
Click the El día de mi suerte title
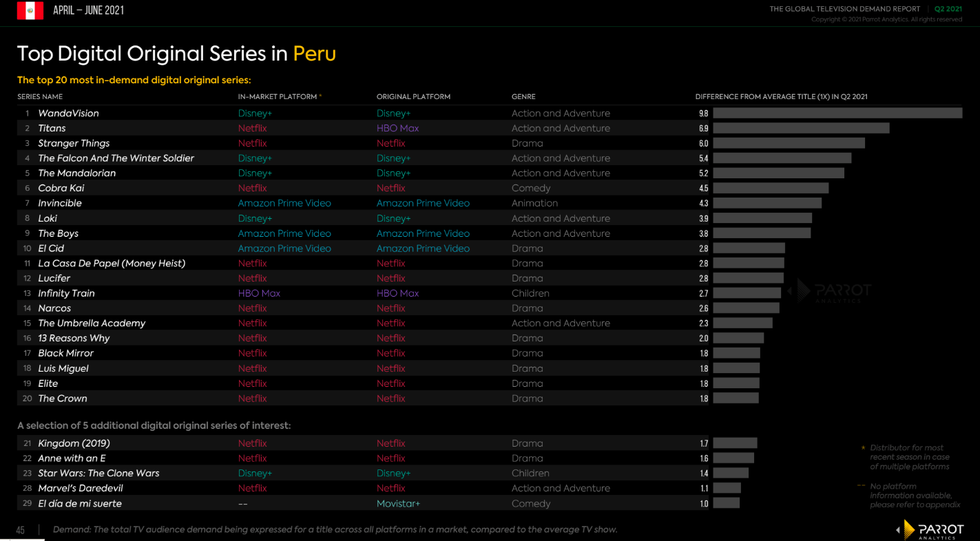80,503
